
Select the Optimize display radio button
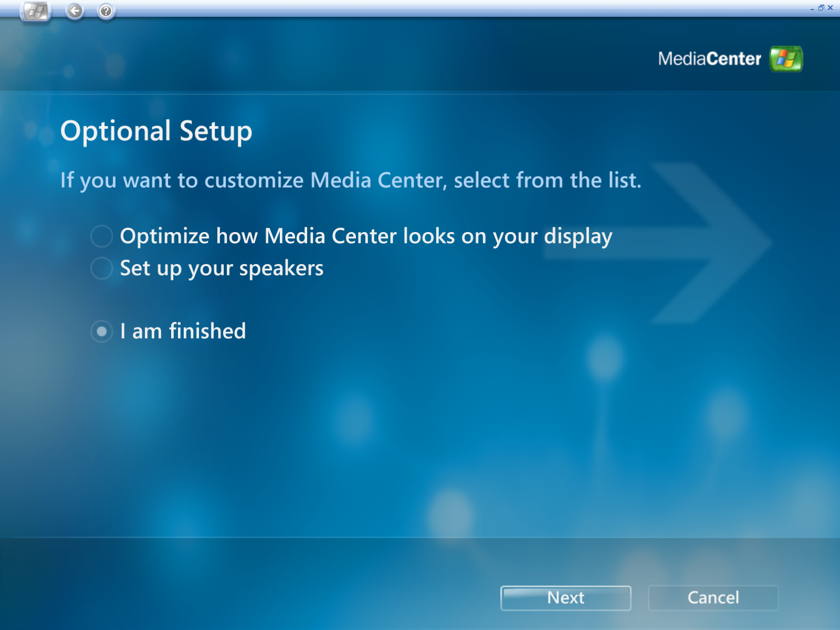pyautogui.click(x=101, y=236)
